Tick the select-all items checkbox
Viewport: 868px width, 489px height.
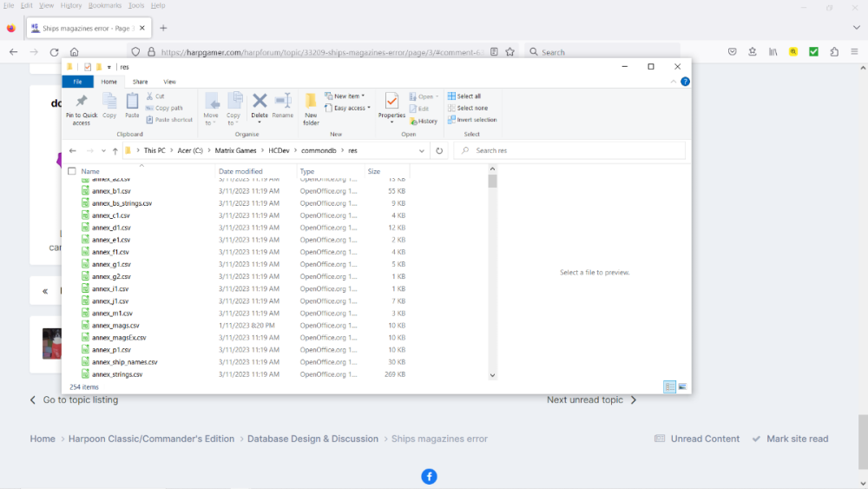(x=72, y=171)
